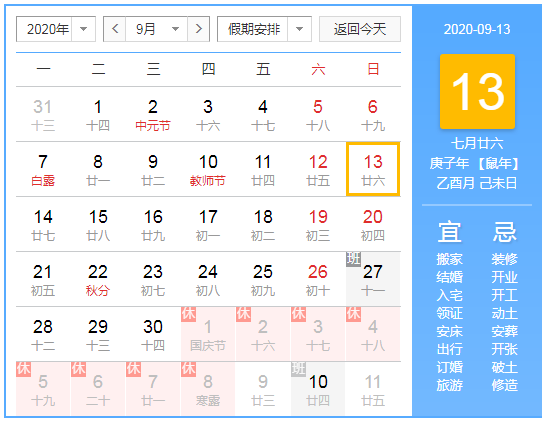Screen dimensions: 547x423
Task: Choose September 9 (廿二)
Action: click(x=153, y=169)
